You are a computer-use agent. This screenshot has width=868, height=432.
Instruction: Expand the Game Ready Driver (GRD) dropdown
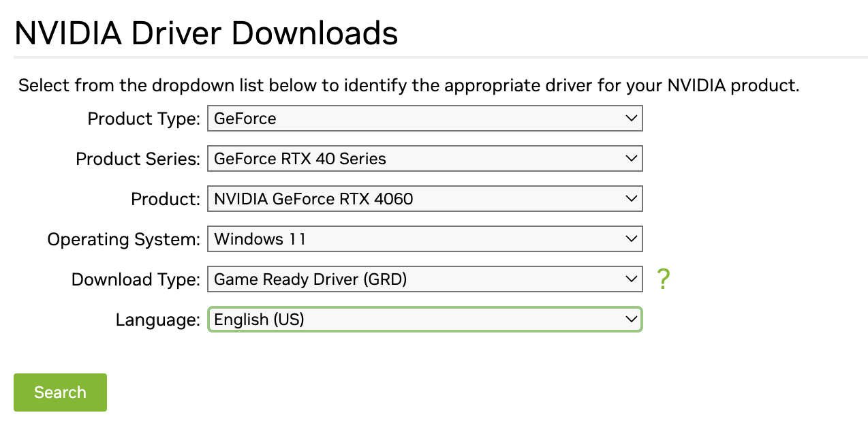[425, 279]
